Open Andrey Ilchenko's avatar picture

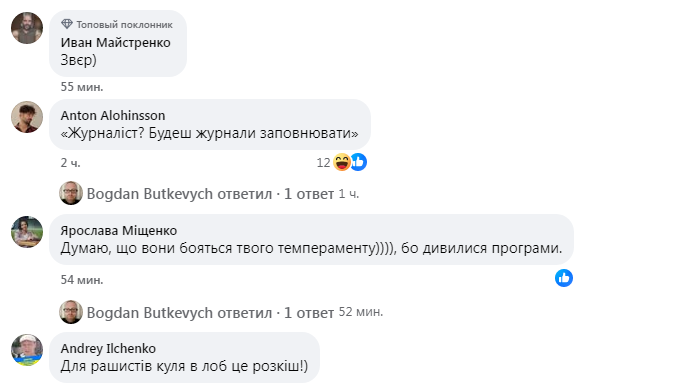pyautogui.click(x=27, y=350)
